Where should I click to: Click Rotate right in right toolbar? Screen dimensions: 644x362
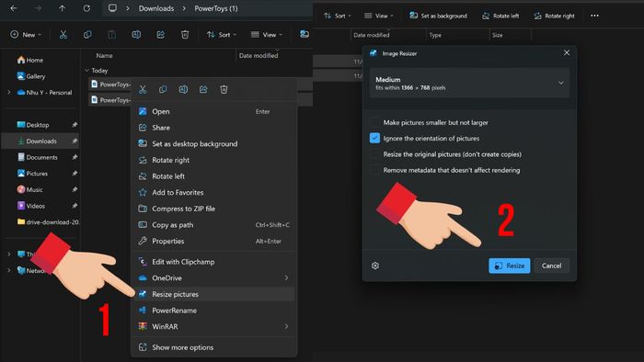click(554, 16)
